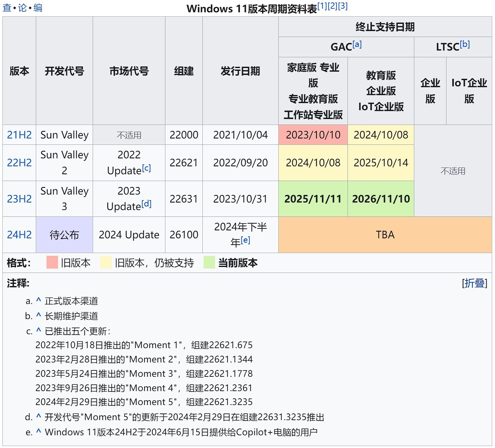The width and height of the screenshot is (495, 448).
Task: Open the 21H2 version link
Action: (x=19, y=135)
